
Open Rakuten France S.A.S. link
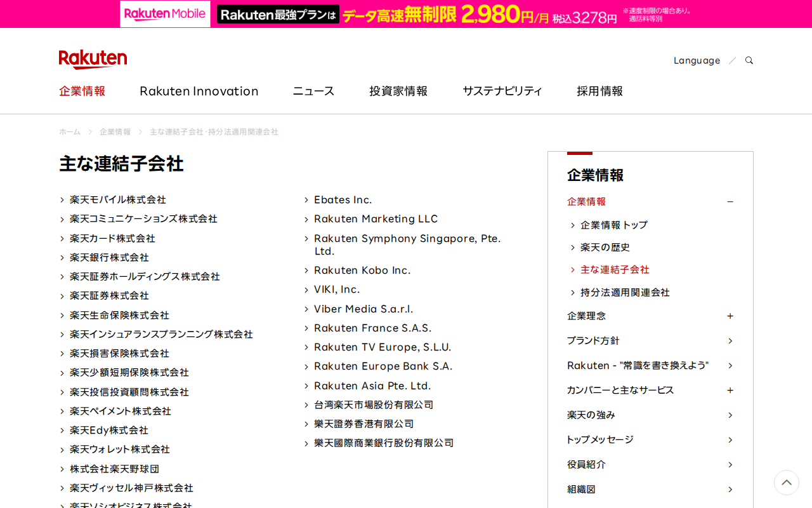tap(373, 328)
